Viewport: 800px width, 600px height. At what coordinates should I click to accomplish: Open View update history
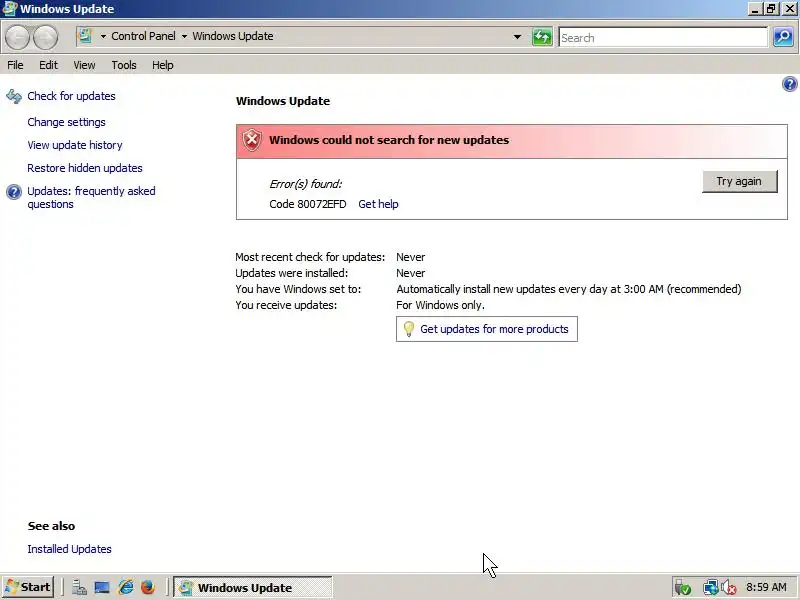point(75,145)
